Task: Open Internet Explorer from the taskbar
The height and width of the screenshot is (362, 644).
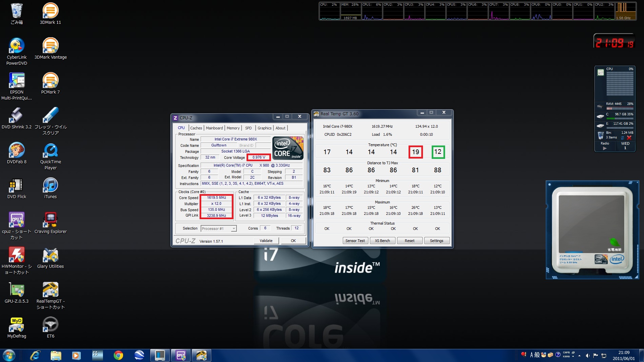Action: (35, 355)
